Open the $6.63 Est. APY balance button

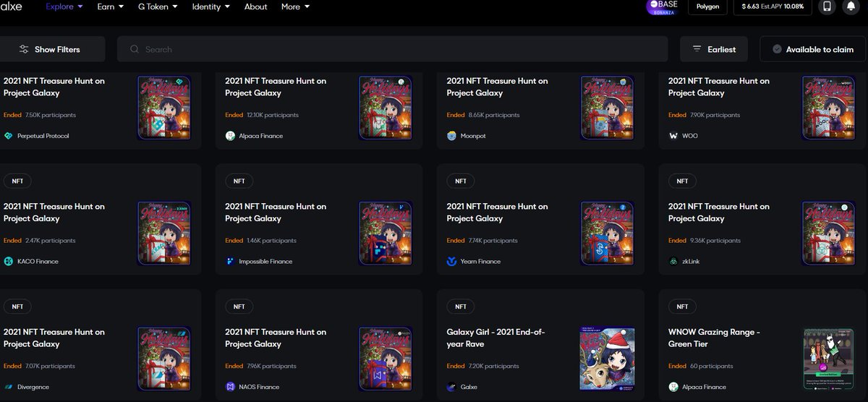[774, 7]
